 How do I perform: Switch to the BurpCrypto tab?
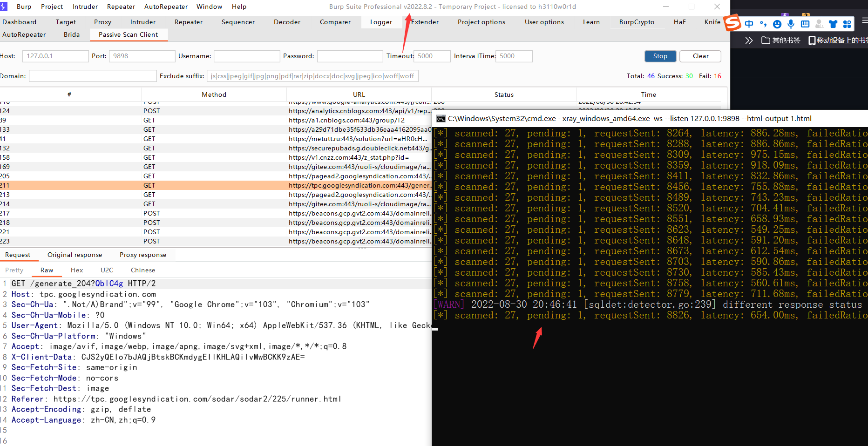click(x=637, y=22)
